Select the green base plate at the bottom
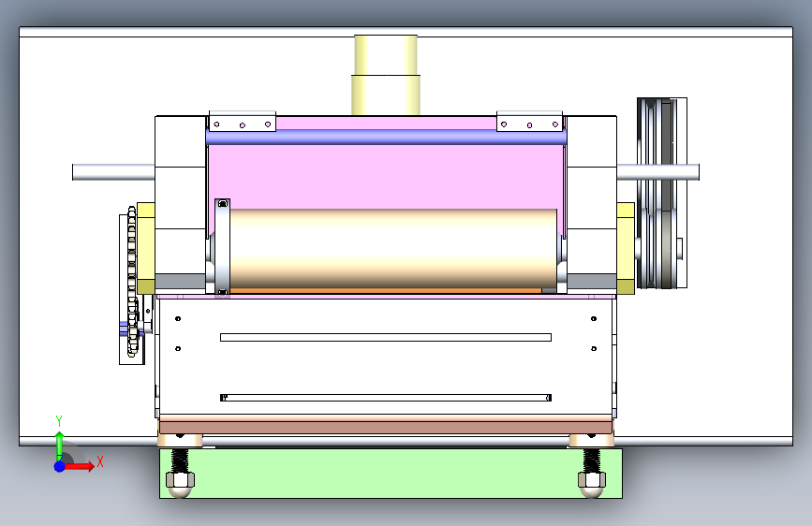 tap(391, 474)
